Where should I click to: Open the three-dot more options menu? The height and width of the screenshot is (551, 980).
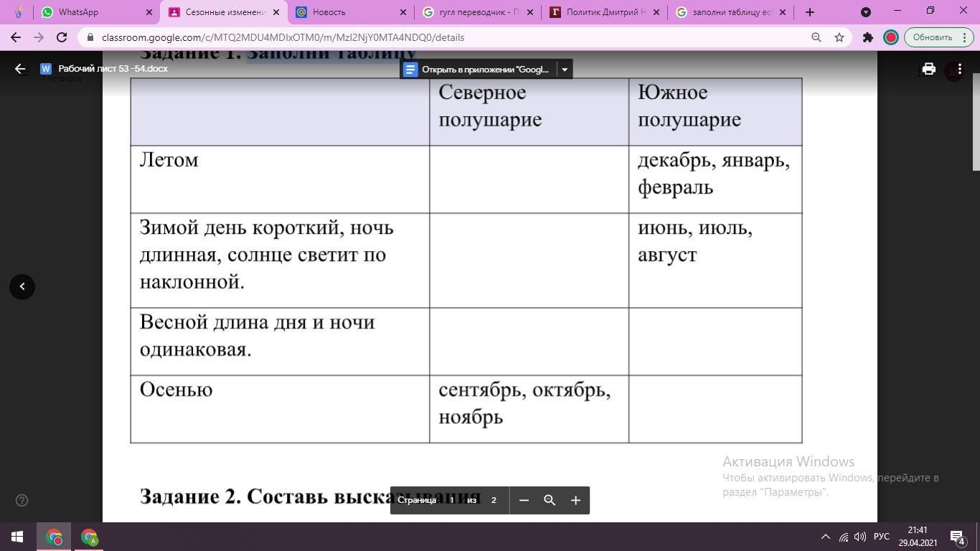click(960, 69)
